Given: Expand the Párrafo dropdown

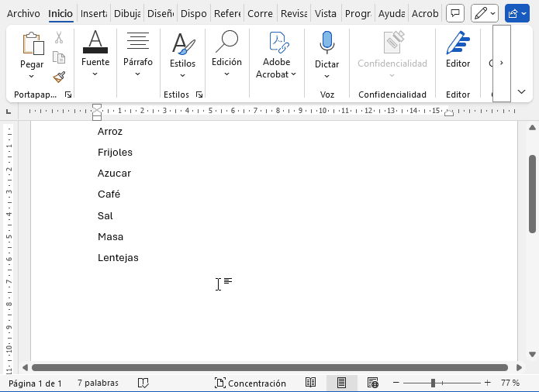Looking at the screenshot, I should 137,74.
